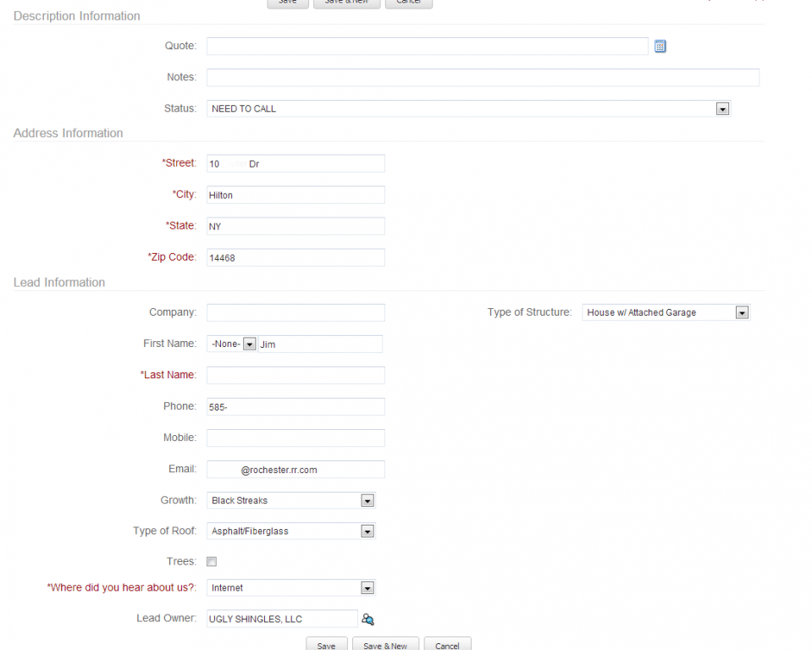The height and width of the screenshot is (650, 812).
Task: Select the Street address field
Action: coord(296,164)
